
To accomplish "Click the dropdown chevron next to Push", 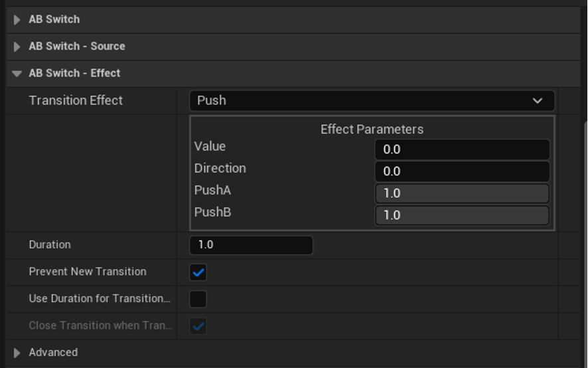I will click(538, 101).
